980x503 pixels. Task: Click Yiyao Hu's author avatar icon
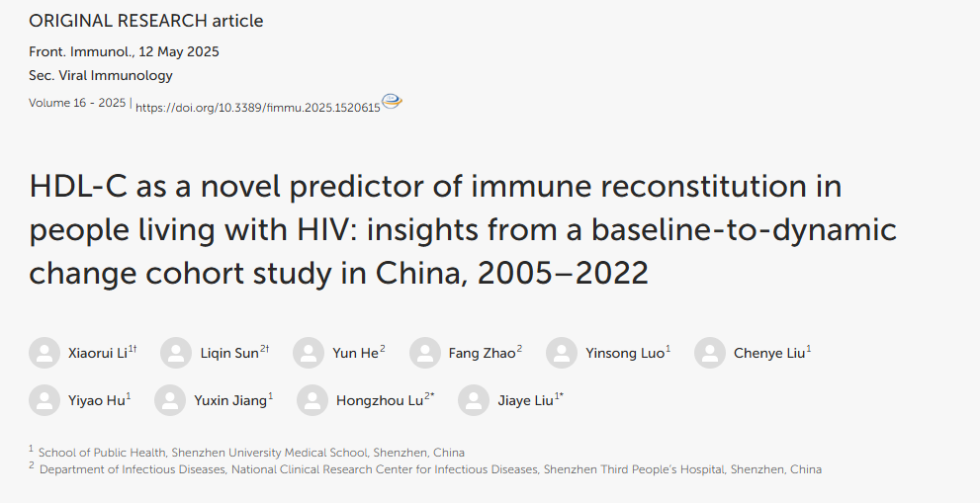[45, 400]
